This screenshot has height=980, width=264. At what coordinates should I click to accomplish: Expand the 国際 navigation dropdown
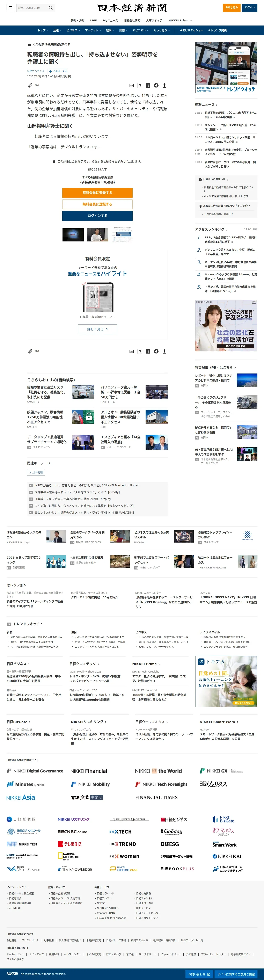[123, 30]
